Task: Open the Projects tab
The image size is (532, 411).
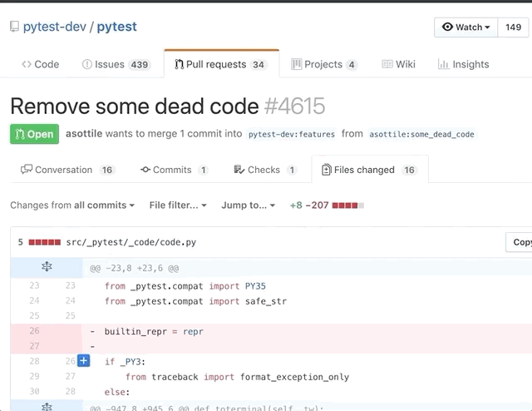Action: coord(324,64)
